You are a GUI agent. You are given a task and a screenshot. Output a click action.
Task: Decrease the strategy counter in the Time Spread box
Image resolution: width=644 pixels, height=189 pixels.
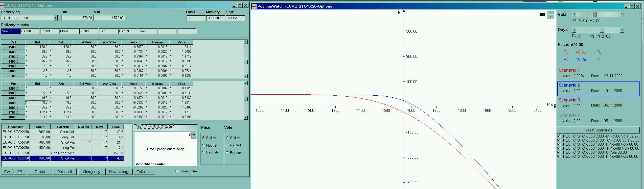tap(194, 137)
